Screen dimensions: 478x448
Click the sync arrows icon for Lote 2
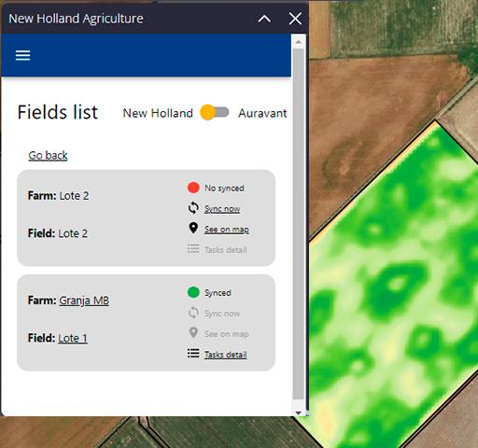[x=193, y=208]
